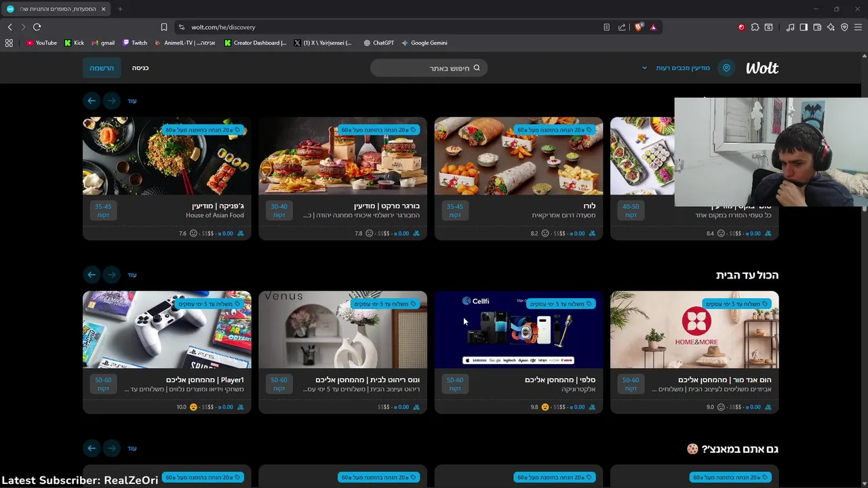This screenshot has height=488, width=868.
Task: Click the red recording extension icon
Action: [x=741, y=27]
